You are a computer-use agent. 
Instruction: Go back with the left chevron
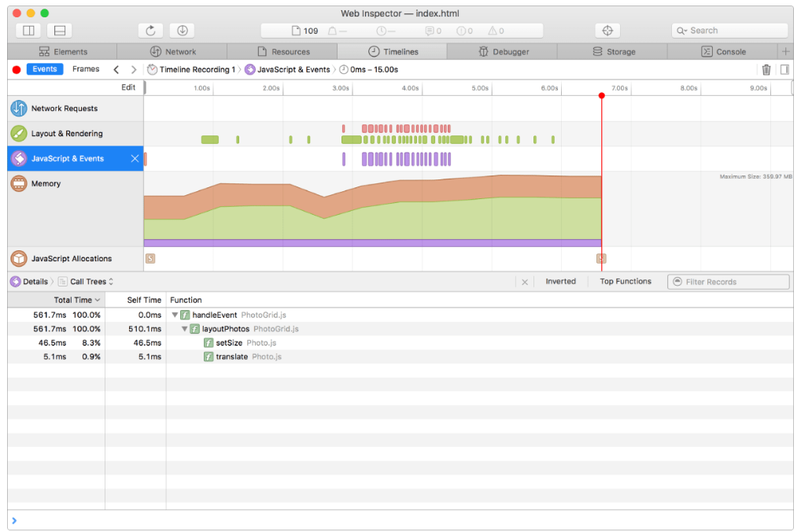[x=116, y=69]
